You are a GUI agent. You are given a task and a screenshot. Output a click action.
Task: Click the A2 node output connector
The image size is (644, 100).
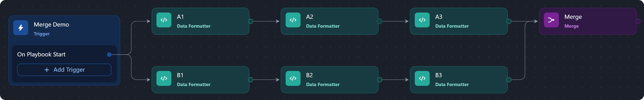pos(380,21)
